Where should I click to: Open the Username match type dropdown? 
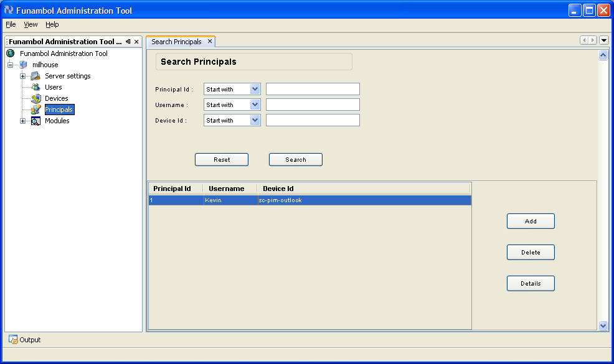coord(255,105)
